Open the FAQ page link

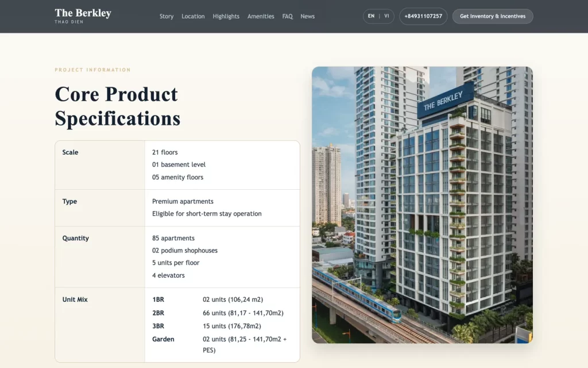coord(287,16)
